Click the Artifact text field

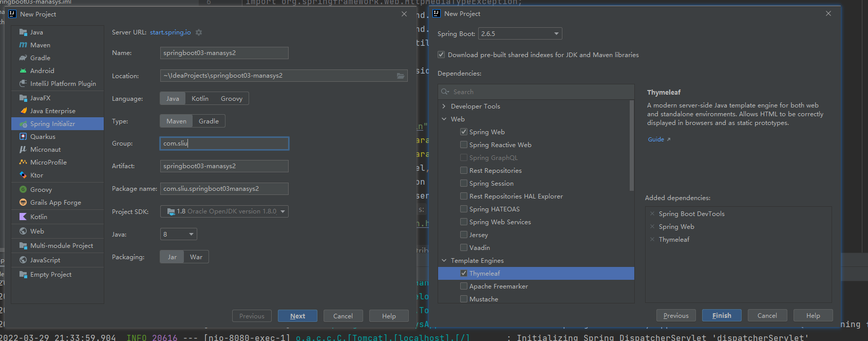[x=224, y=166]
